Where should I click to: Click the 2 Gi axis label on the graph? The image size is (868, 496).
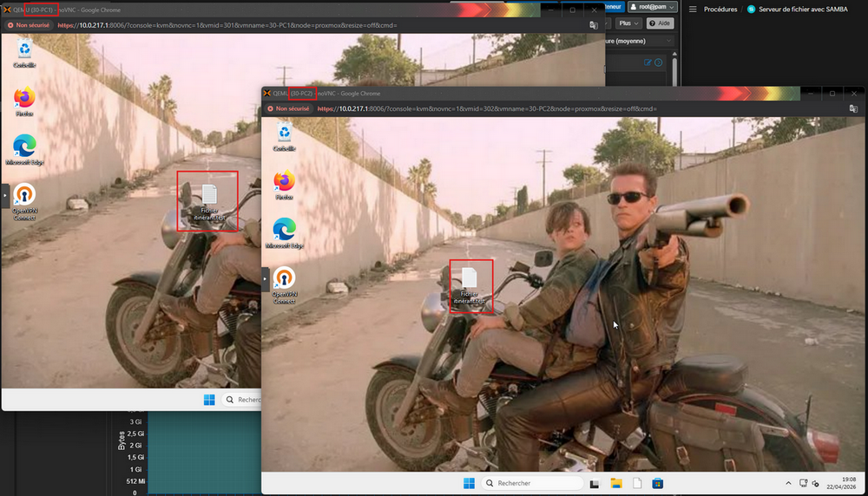click(x=135, y=446)
